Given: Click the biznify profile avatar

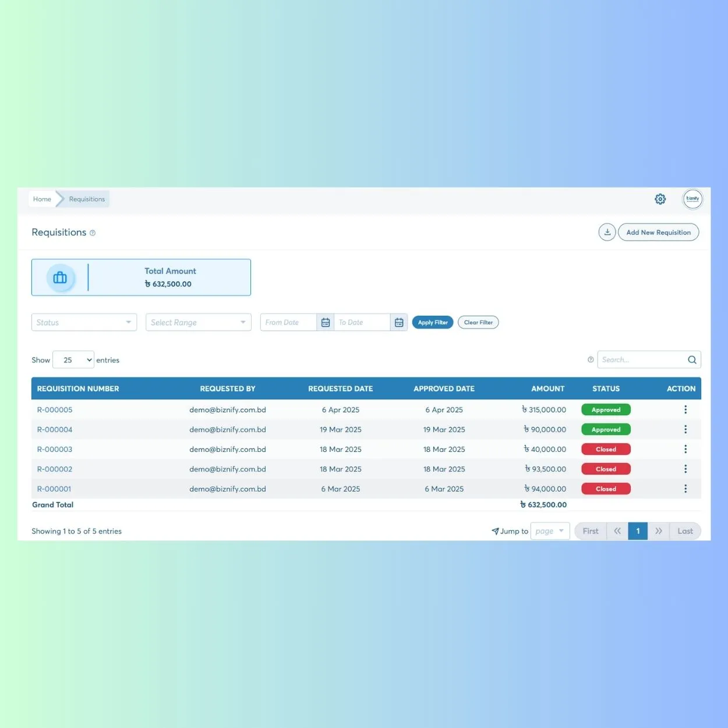Looking at the screenshot, I should tap(692, 199).
